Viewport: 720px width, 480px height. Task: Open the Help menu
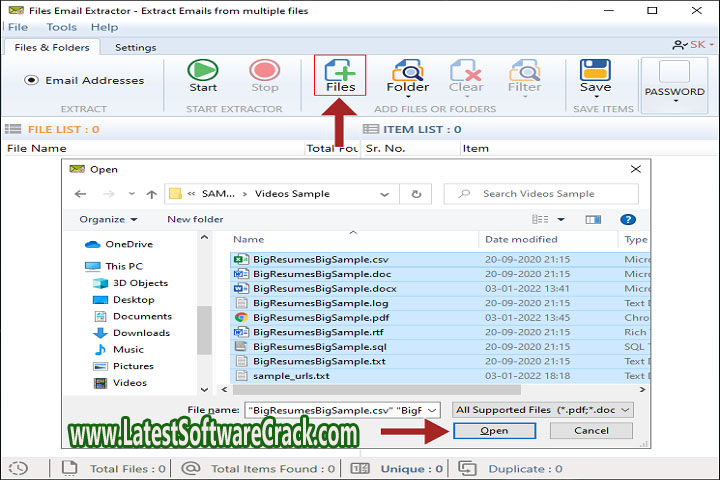[104, 27]
